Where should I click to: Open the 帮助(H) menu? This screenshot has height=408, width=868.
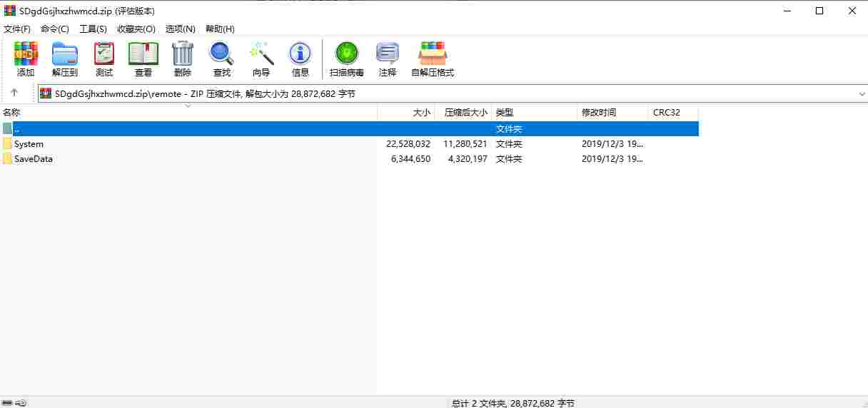point(220,29)
